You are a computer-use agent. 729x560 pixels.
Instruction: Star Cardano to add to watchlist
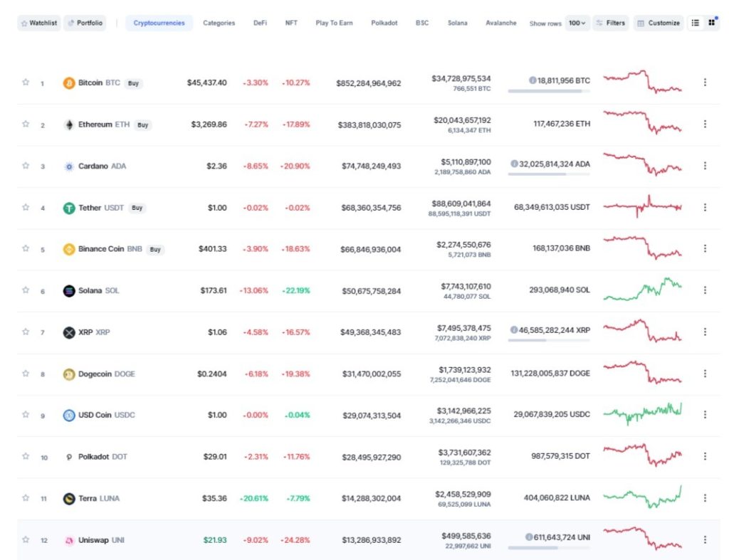[x=26, y=166]
